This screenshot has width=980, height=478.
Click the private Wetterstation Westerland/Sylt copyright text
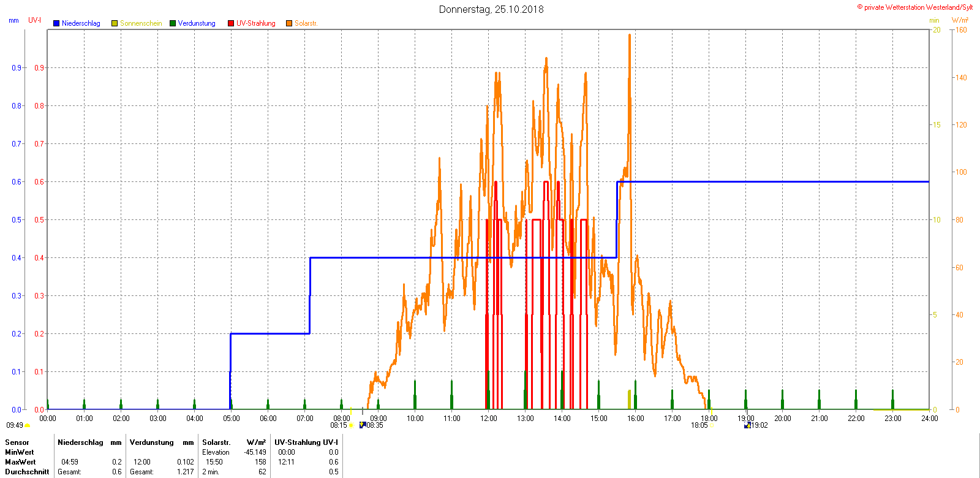point(915,7)
